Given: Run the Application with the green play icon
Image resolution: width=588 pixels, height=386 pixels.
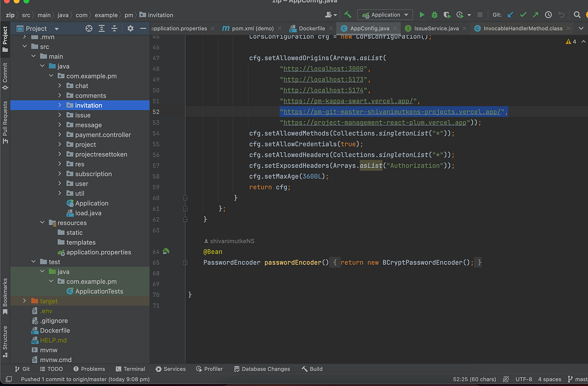Looking at the screenshot, I should point(421,15).
